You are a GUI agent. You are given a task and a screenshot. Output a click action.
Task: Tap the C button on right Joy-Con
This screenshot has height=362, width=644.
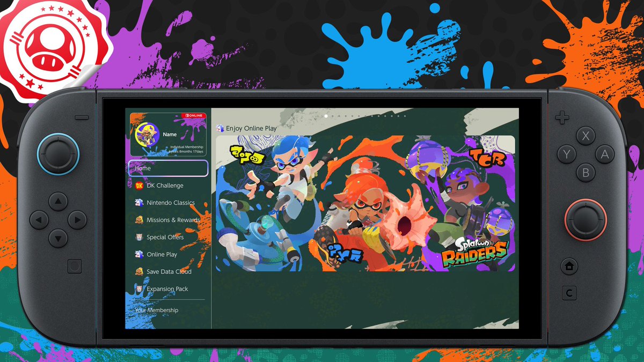[x=569, y=293]
